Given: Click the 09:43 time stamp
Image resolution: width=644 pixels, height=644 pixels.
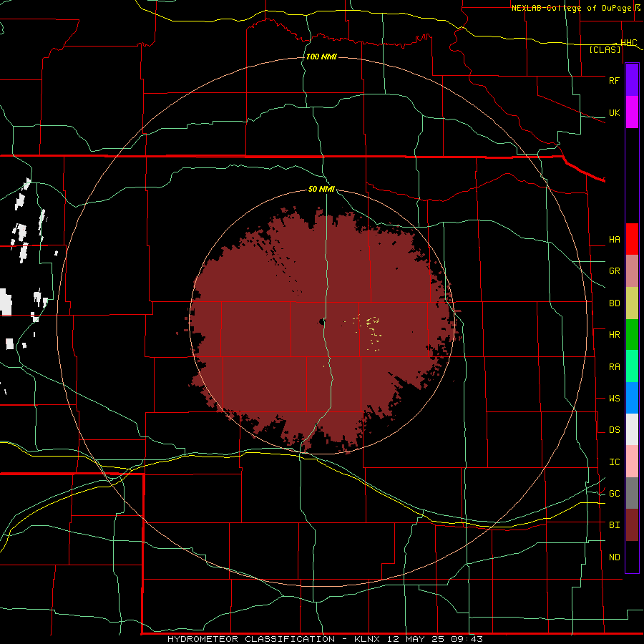Looking at the screenshot, I should point(466,639).
